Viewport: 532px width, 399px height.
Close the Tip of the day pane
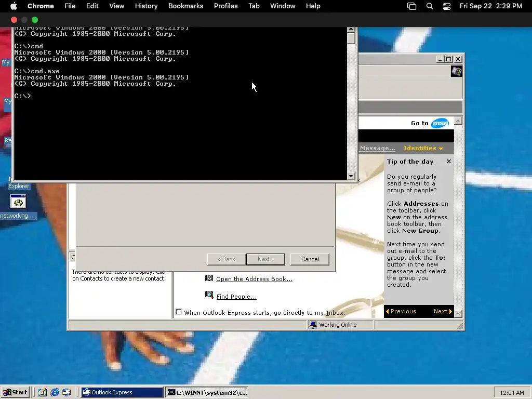[448, 162]
